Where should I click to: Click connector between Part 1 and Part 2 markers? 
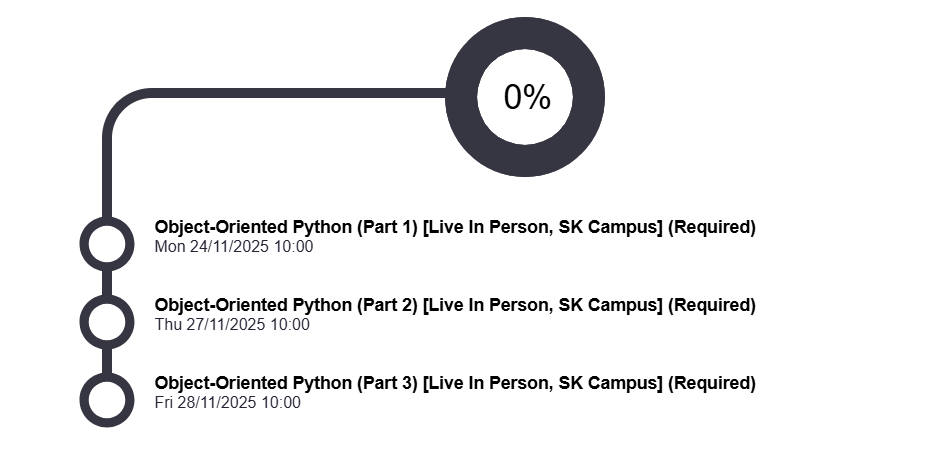point(106,283)
